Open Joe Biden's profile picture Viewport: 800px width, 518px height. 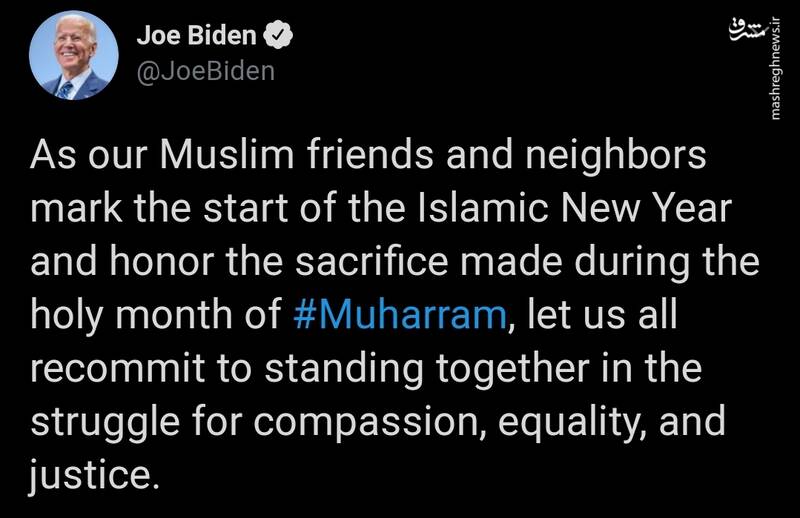(73, 55)
